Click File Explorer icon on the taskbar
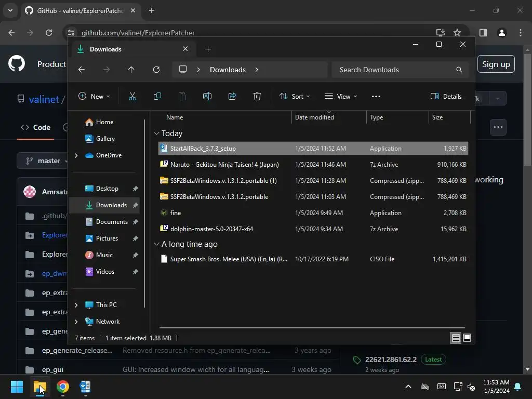The width and height of the screenshot is (532, 399). 39,387
